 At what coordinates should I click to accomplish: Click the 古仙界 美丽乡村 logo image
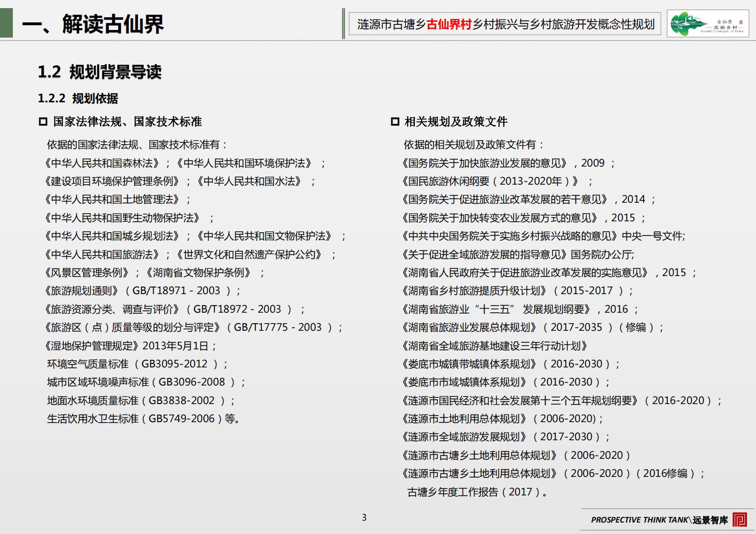tap(708, 24)
